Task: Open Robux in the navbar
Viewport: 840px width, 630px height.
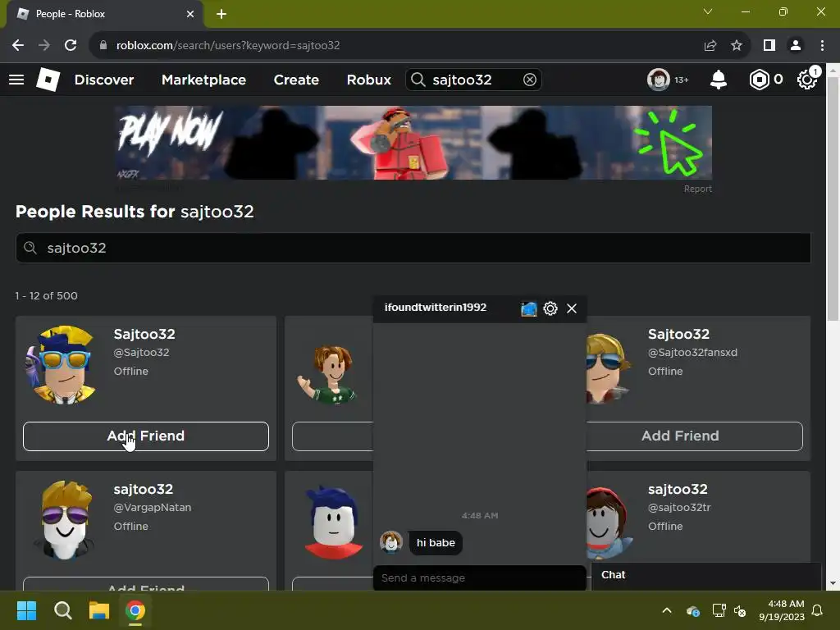Action: tap(368, 80)
